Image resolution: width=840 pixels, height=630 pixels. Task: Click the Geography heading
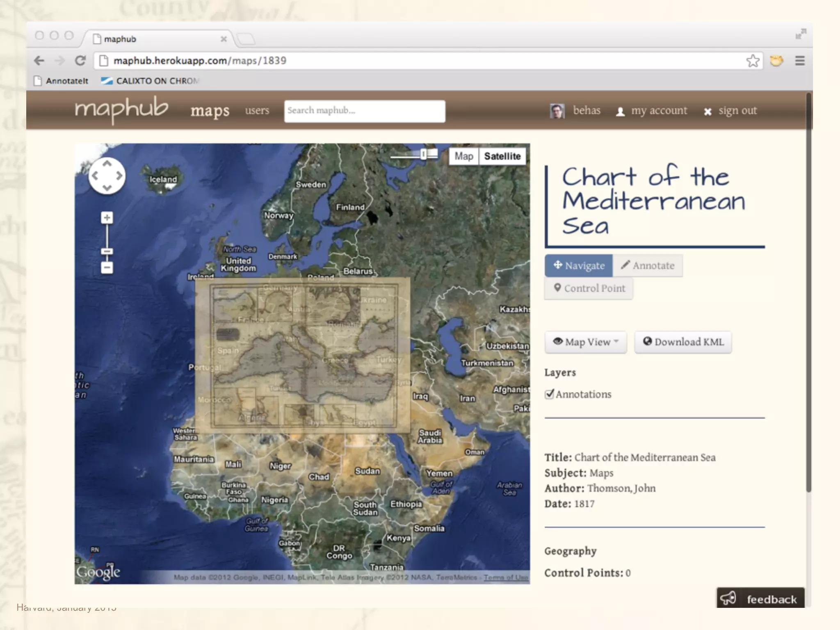coord(571,551)
